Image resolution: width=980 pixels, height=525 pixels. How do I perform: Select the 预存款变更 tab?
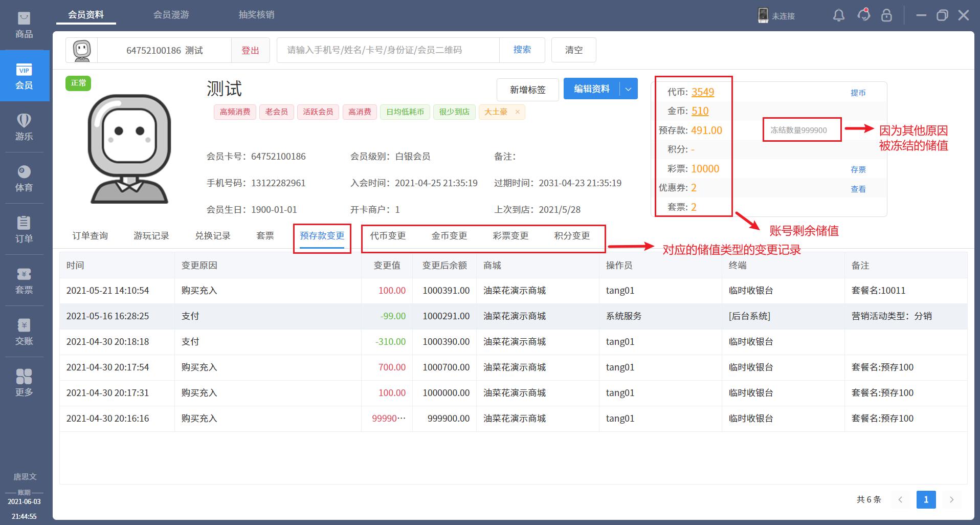(322, 236)
